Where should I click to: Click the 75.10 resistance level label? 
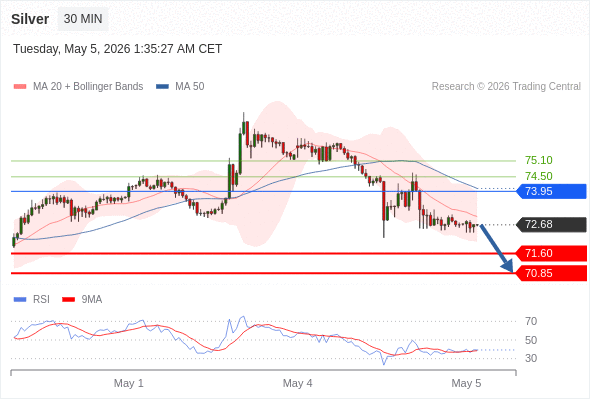point(538,160)
